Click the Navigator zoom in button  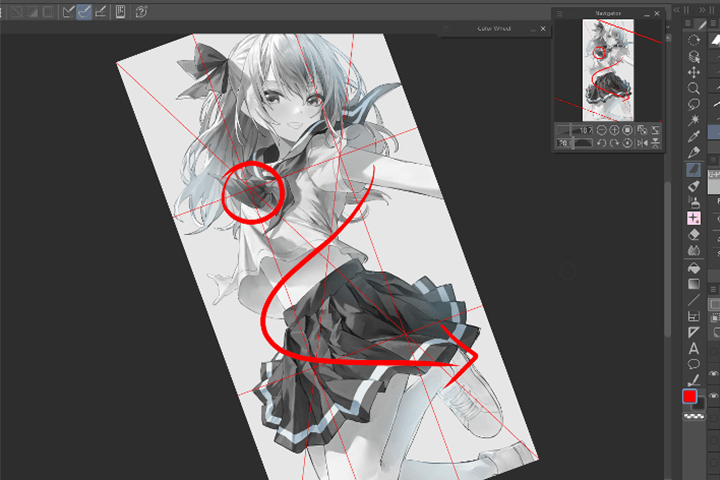tap(614, 130)
